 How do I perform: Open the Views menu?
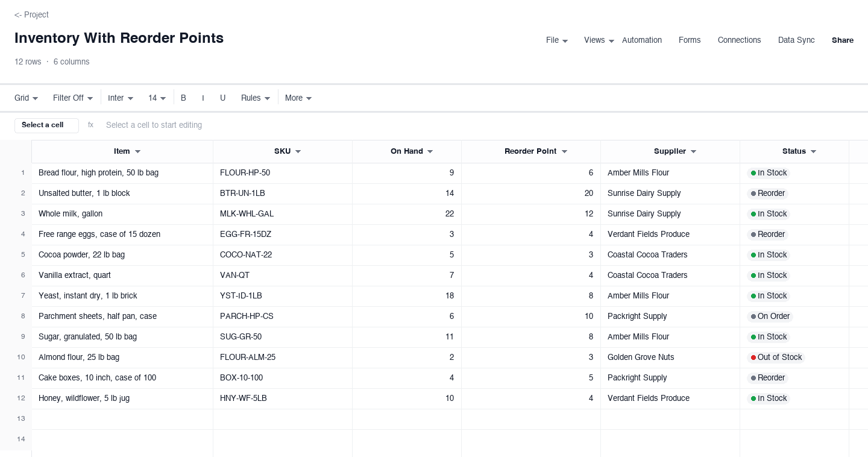[x=599, y=40]
